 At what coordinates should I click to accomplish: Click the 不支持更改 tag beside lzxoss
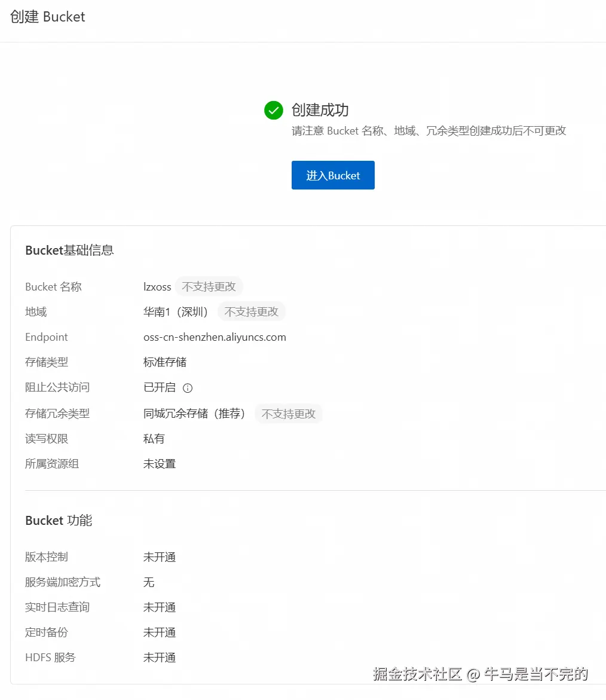(209, 286)
